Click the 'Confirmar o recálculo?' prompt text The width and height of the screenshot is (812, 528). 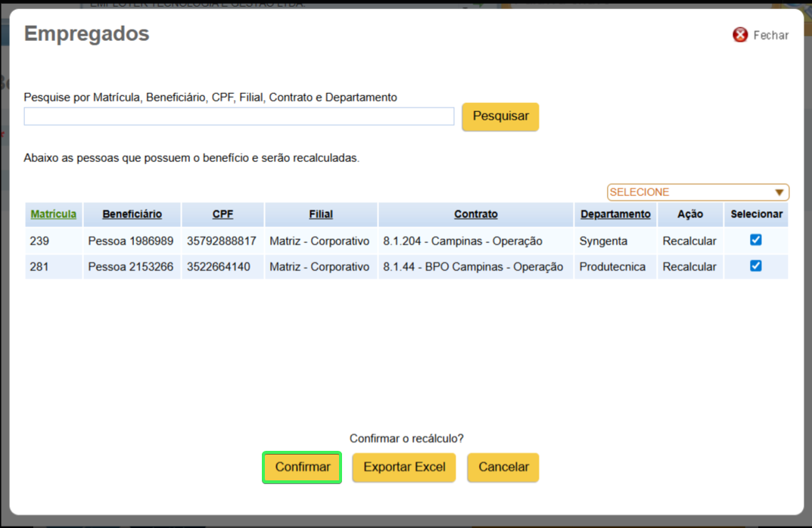[x=406, y=439]
